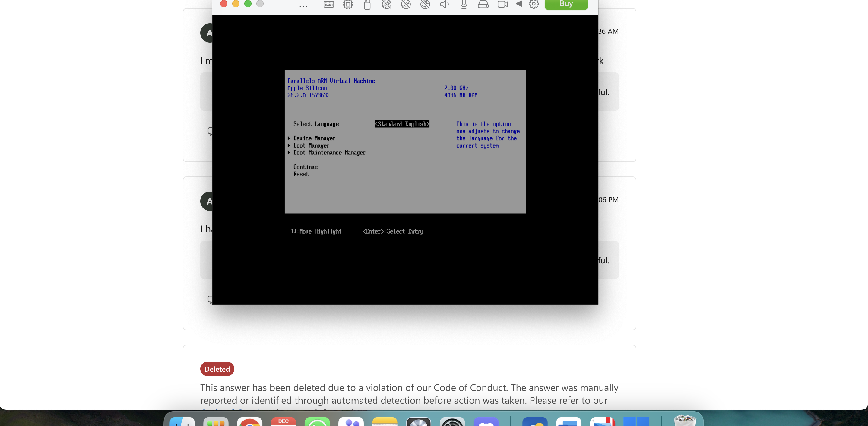868x426 pixels.
Task: Open VM configuration gear icon
Action: 534,4
